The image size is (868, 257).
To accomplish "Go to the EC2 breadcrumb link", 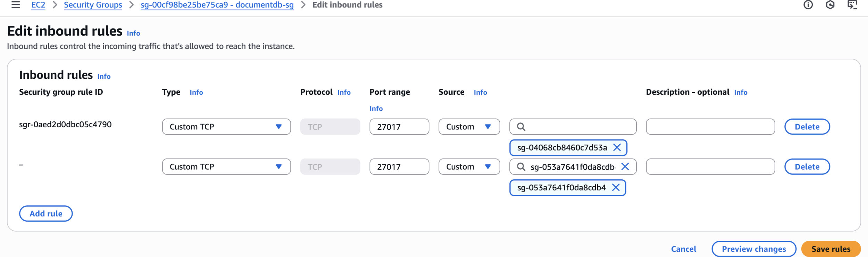I will pos(38,5).
